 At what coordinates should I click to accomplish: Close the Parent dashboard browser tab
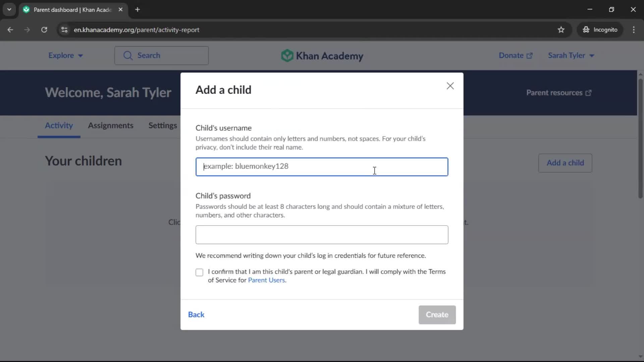pos(120,9)
